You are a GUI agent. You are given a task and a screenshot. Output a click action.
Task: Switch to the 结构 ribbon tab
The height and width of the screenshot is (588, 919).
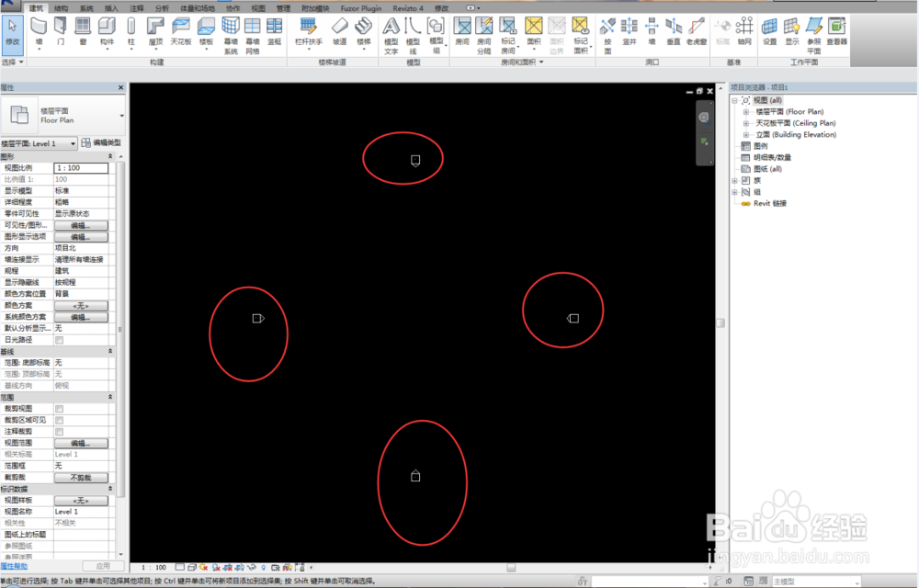coord(61,8)
